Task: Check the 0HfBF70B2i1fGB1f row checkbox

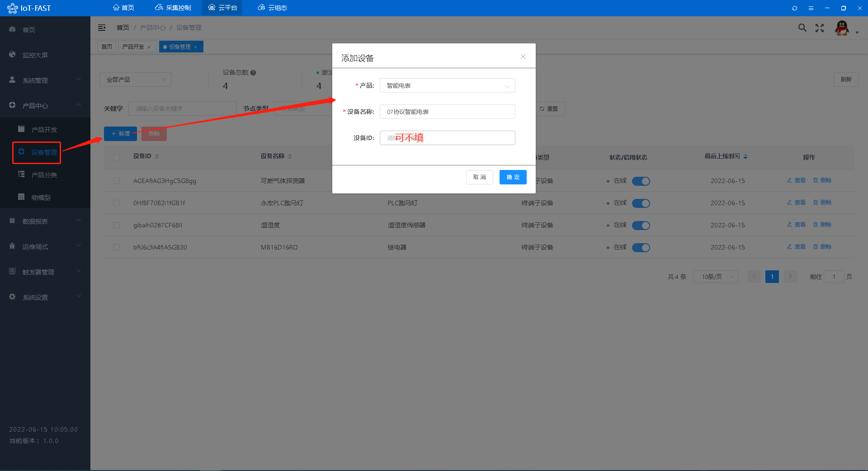Action: (117, 203)
